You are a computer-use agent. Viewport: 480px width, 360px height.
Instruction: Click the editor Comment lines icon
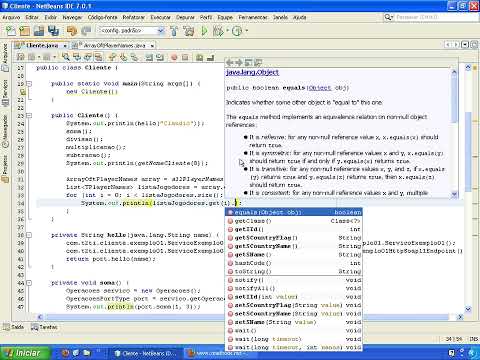tap(199, 57)
